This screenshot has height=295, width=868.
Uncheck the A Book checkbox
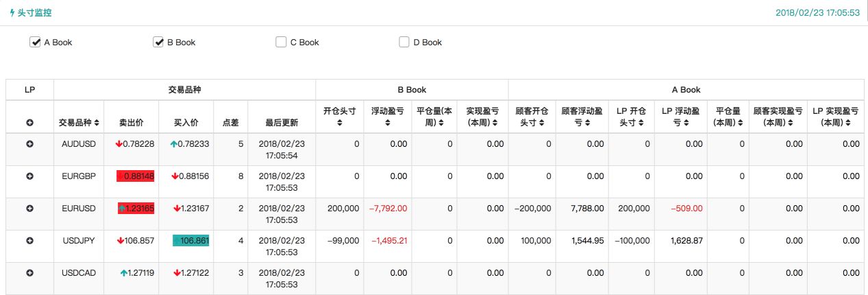click(36, 43)
